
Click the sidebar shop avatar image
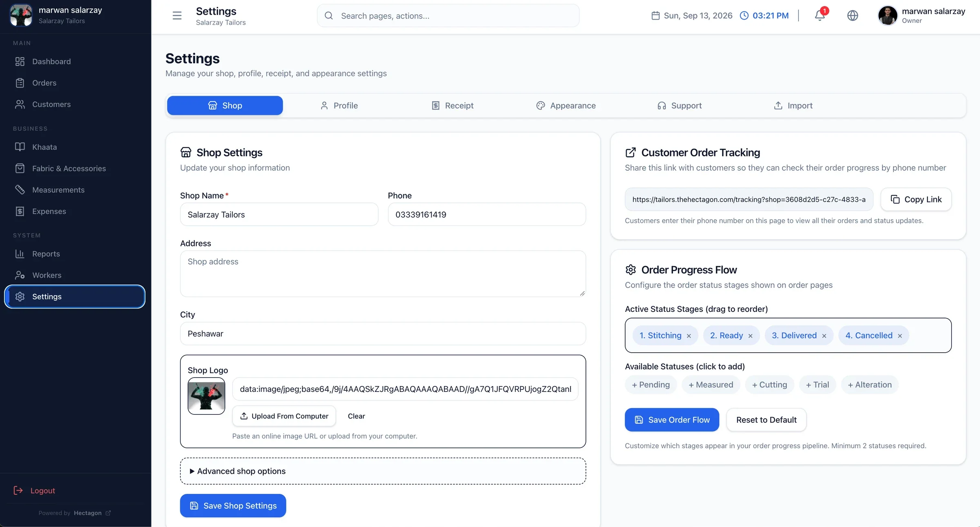point(21,15)
